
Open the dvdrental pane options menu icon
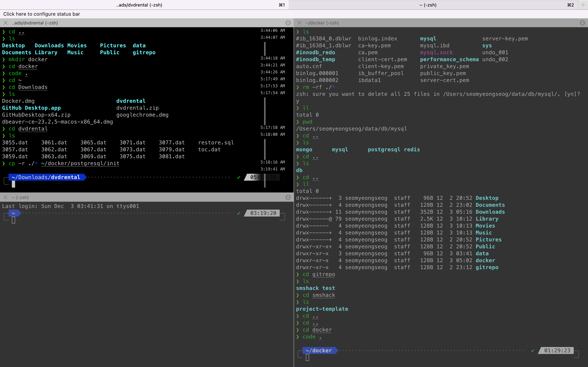(x=288, y=23)
